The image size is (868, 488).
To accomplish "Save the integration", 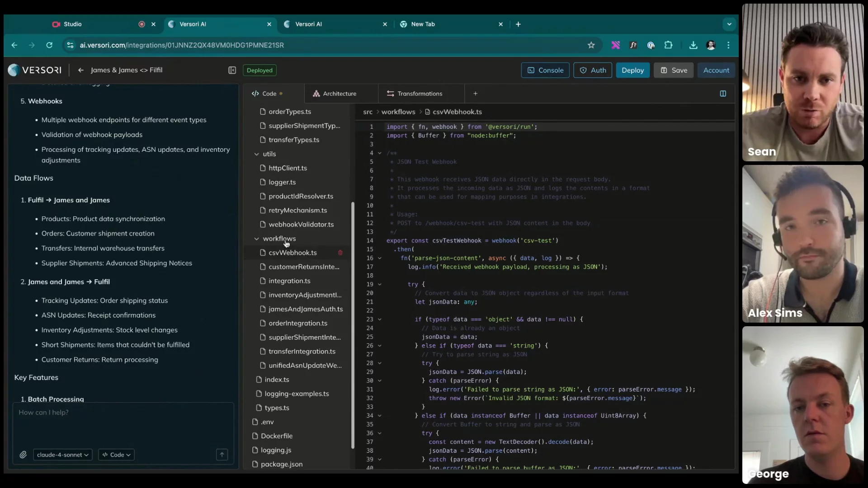I will tap(674, 70).
